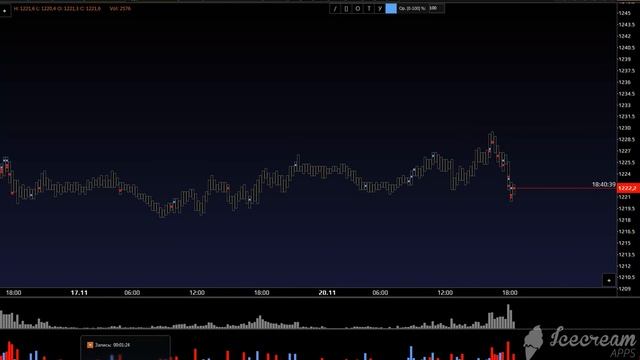This screenshot has width=640, height=360.
Task: Select the rectangle drawing tool
Action: (346, 9)
